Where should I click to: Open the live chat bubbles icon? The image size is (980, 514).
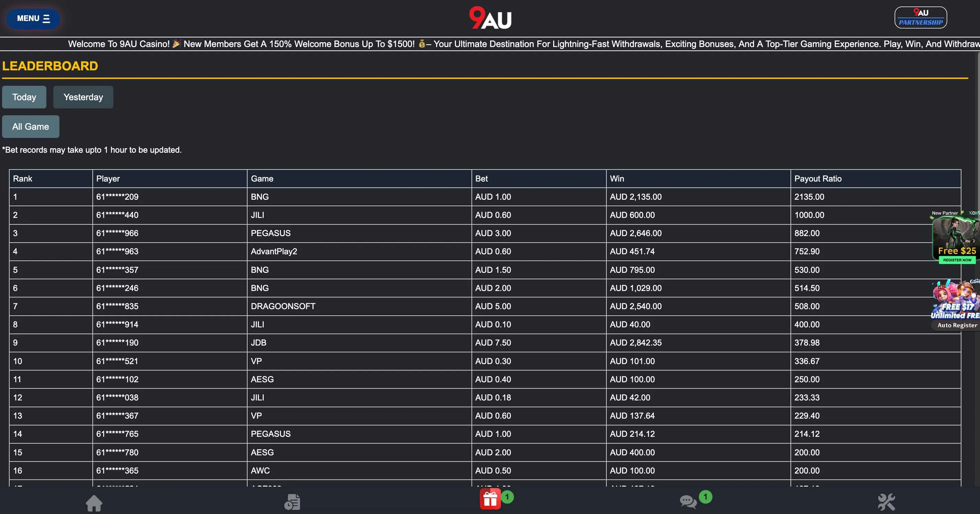tap(688, 501)
